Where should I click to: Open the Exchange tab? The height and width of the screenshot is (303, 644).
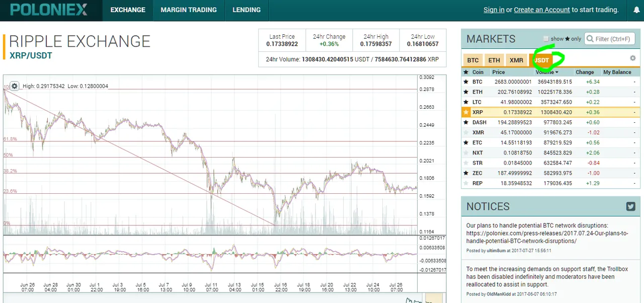(128, 10)
